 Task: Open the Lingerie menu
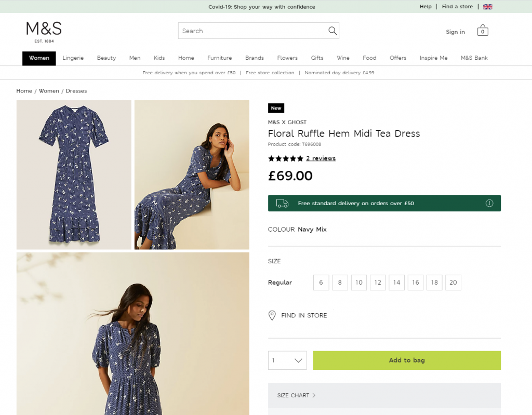(73, 58)
